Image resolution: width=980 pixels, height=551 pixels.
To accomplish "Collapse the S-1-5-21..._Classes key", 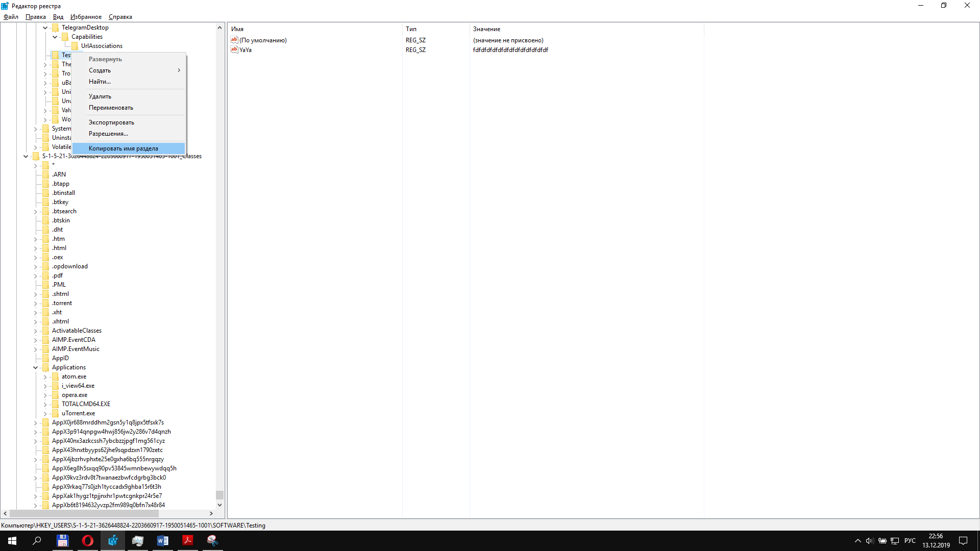I will (26, 156).
